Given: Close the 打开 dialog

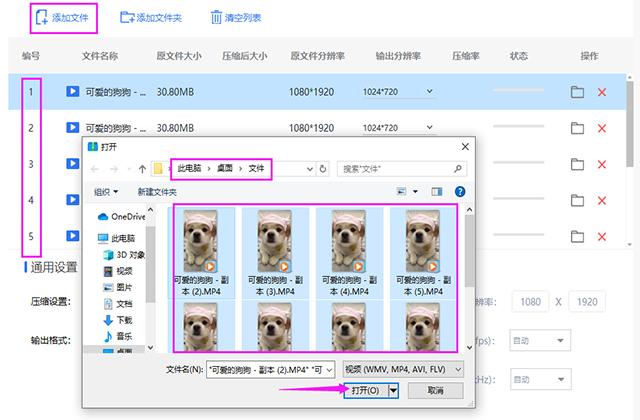Looking at the screenshot, I should (x=465, y=147).
